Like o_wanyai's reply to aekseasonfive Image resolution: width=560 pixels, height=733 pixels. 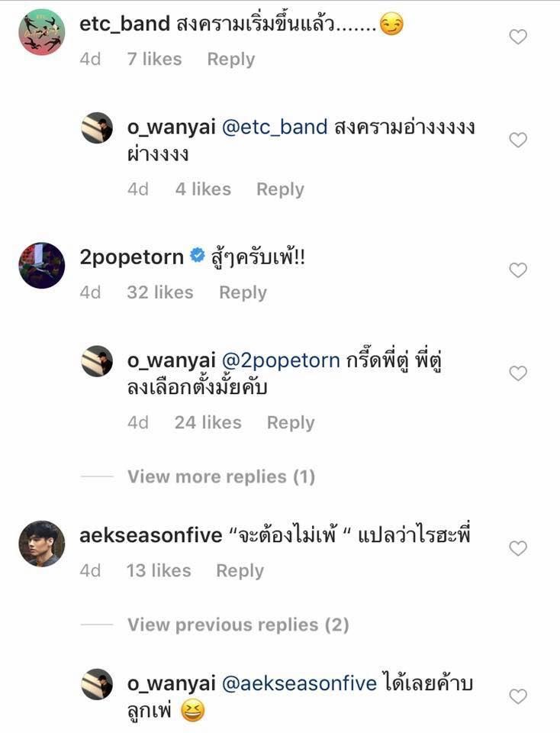point(518,696)
